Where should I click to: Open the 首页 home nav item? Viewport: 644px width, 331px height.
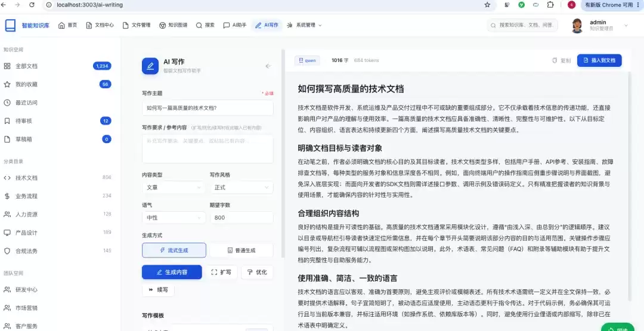pos(68,25)
